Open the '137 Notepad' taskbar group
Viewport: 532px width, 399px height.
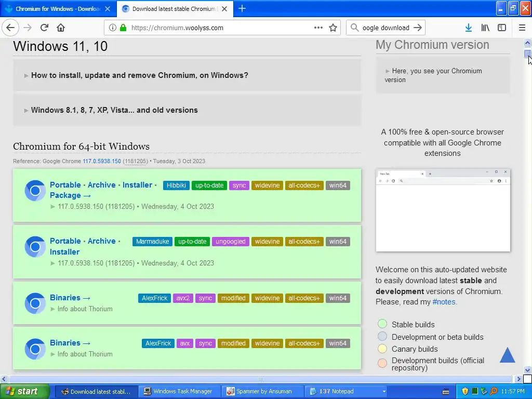click(x=346, y=392)
